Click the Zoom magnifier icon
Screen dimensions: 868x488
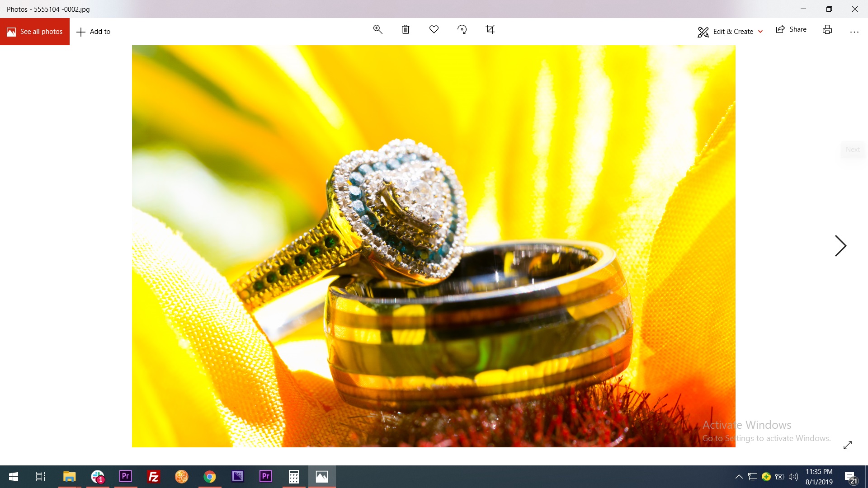(x=377, y=29)
